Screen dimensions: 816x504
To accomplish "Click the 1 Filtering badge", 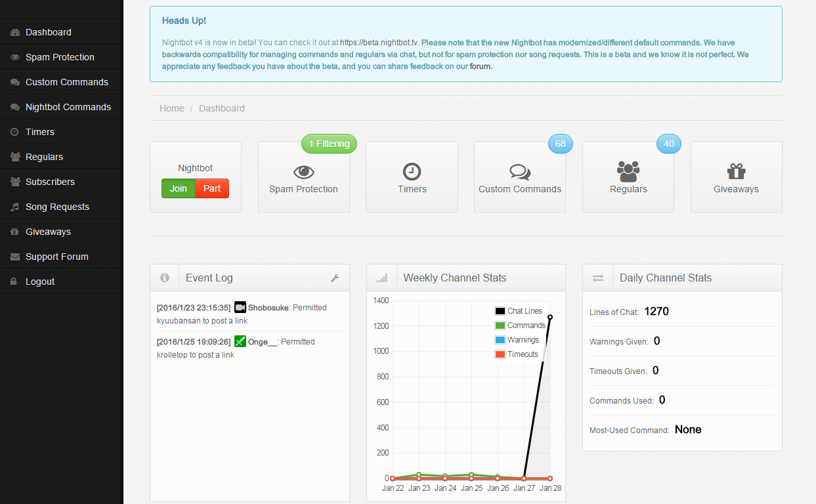I will tap(329, 144).
